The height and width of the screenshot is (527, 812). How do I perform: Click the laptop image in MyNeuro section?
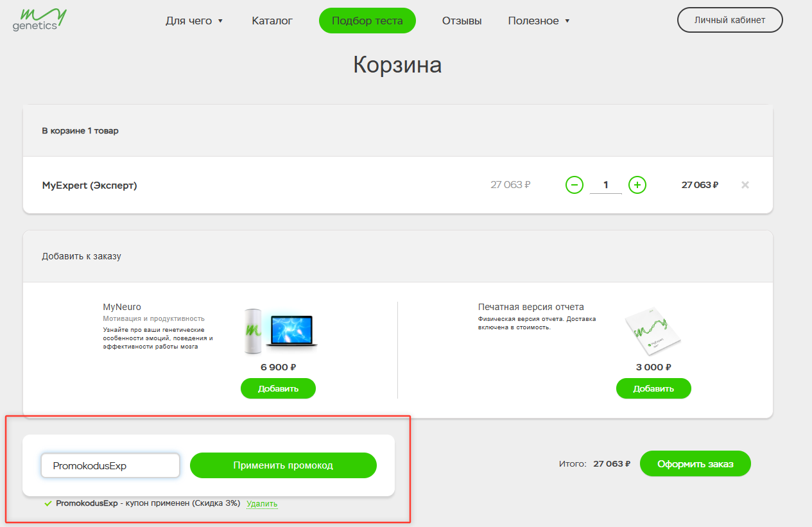pyautogui.click(x=292, y=331)
